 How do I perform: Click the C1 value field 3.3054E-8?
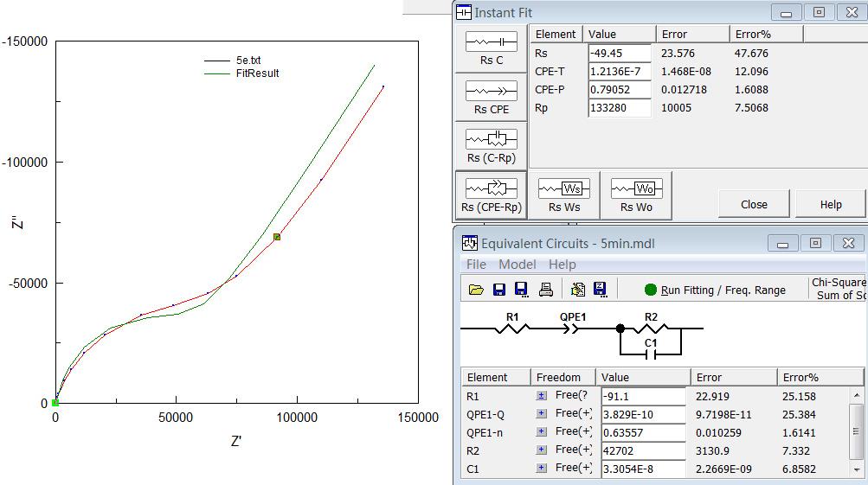click(x=643, y=469)
